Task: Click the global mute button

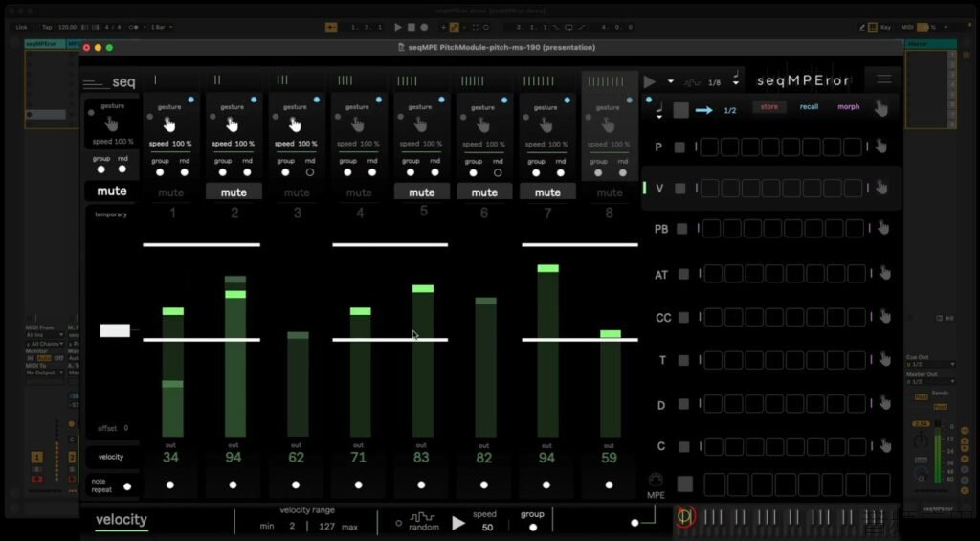Action: click(x=112, y=192)
